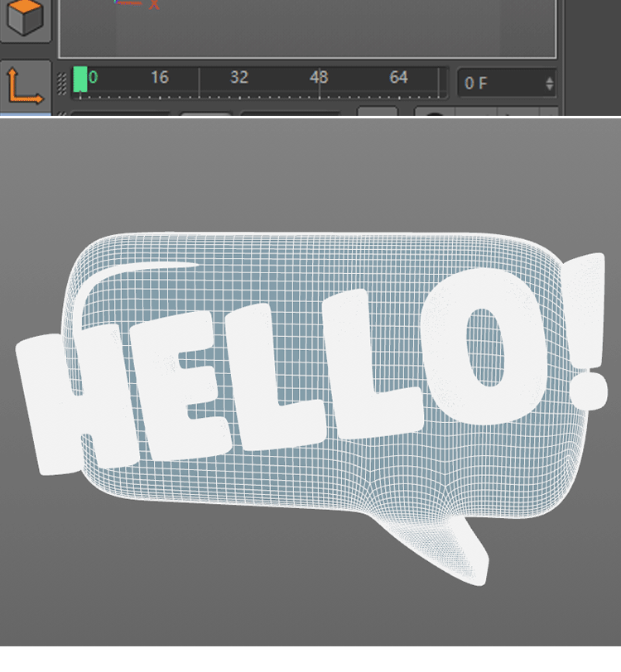This screenshot has height=672, width=621.
Task: Click the stepper arrows on 0 F field
Action: click(549, 83)
